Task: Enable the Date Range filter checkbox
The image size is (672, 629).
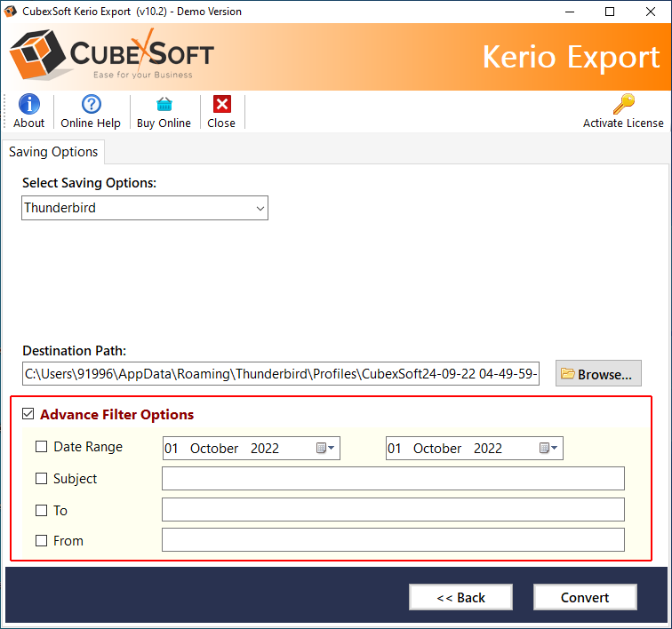Action: 41,447
